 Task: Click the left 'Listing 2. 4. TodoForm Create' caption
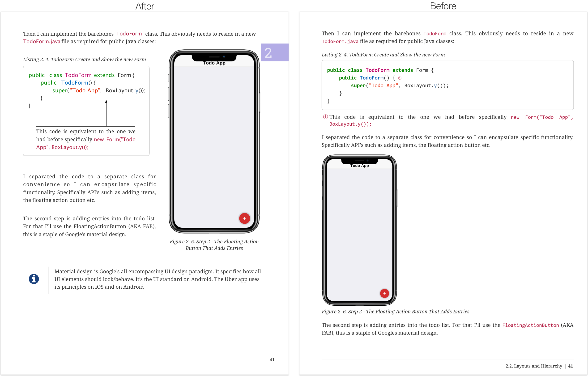click(85, 60)
